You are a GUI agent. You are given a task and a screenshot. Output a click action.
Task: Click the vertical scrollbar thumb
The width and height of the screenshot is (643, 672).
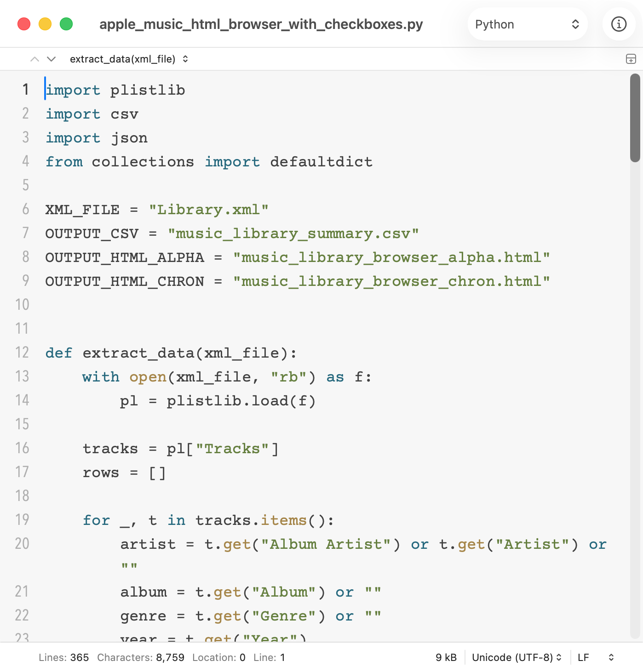click(635, 118)
